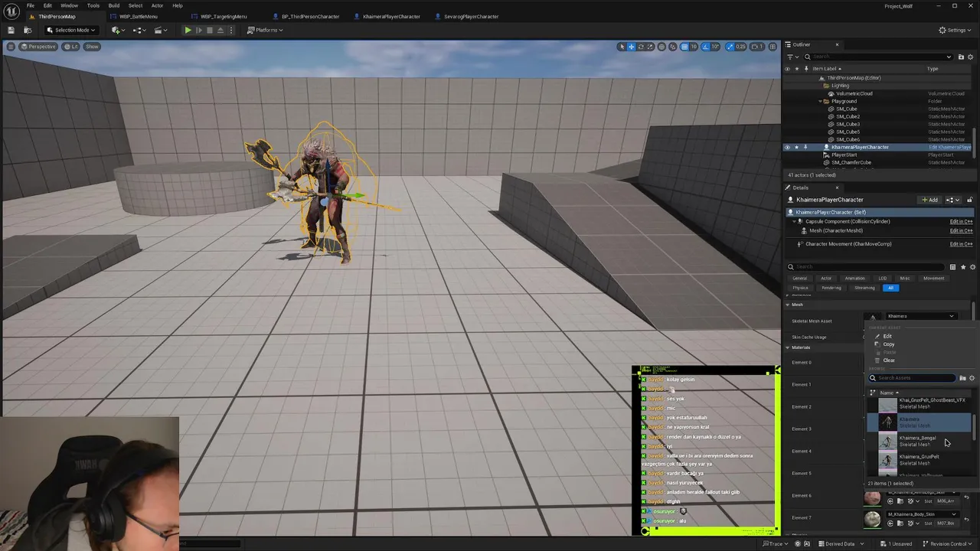Toggle rotation snap angle icon
980x551 pixels.
pyautogui.click(x=707, y=47)
